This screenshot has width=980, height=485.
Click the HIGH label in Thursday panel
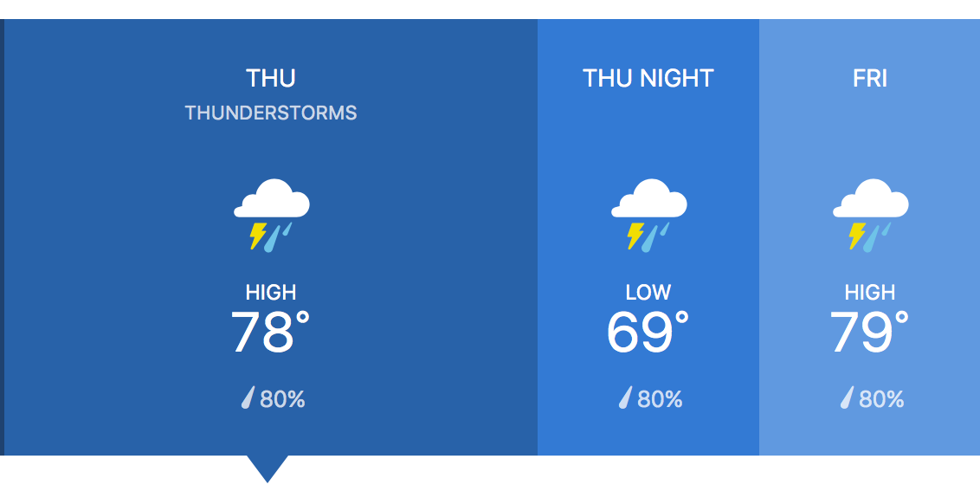(271, 293)
